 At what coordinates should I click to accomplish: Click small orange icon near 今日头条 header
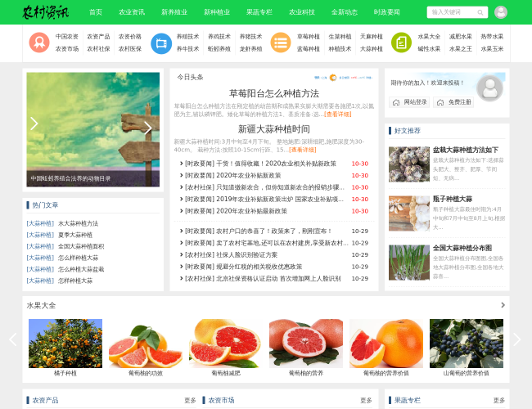[x=333, y=78]
